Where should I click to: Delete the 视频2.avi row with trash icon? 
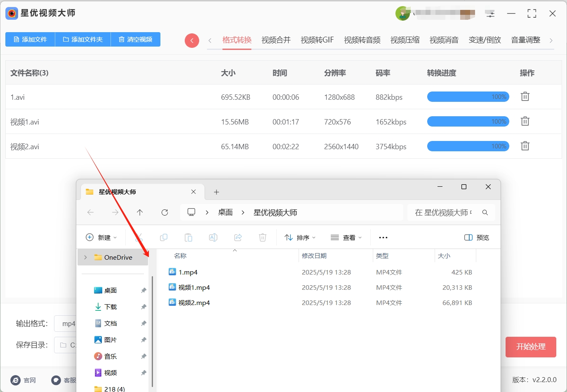click(x=525, y=146)
